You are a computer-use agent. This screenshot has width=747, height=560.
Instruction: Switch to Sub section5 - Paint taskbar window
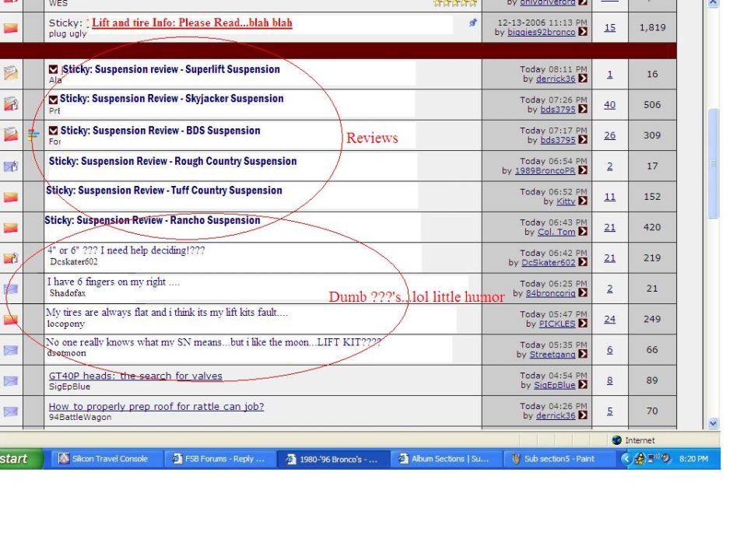click(559, 459)
